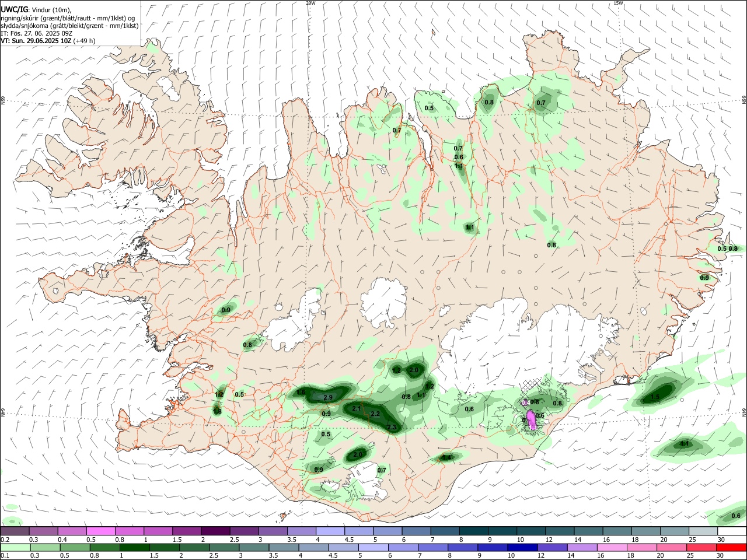This screenshot has height=560, width=747.
Task: Click the 1.8 precipitation value in the southwest
Action: coord(217,411)
